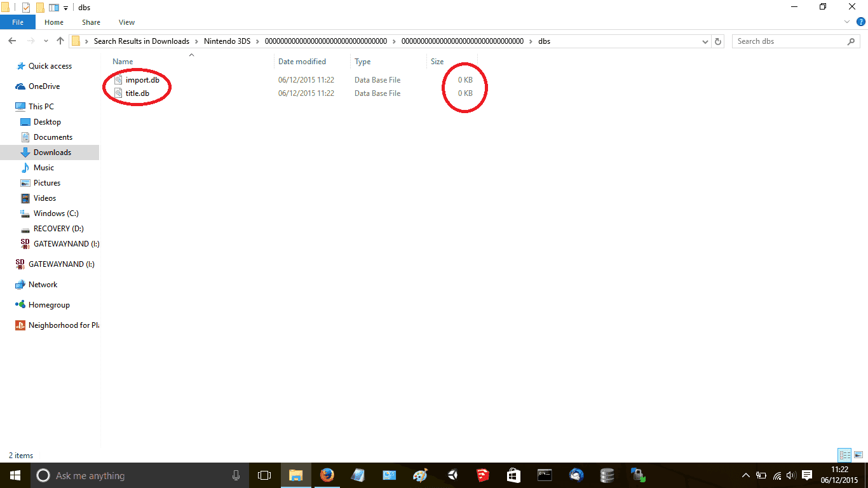Expand the chevron after Search Results in Downloads
Image resolution: width=868 pixels, height=488 pixels.
196,41
